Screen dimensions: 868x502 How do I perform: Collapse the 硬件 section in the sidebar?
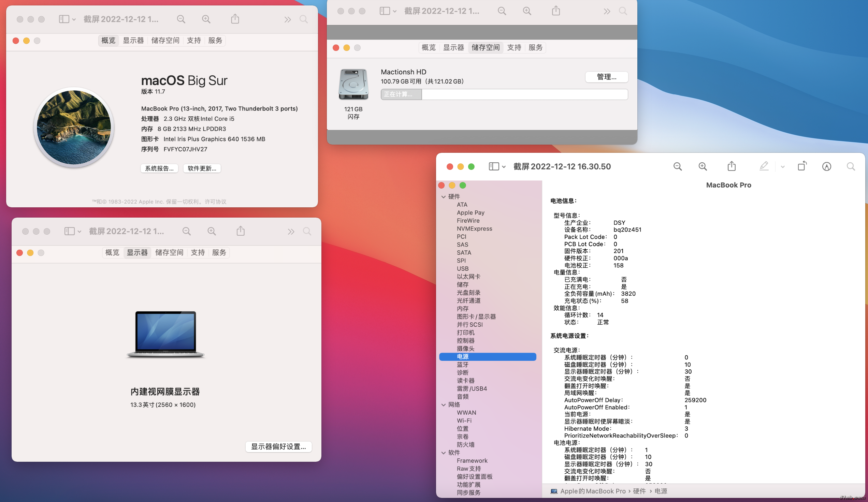pos(443,196)
